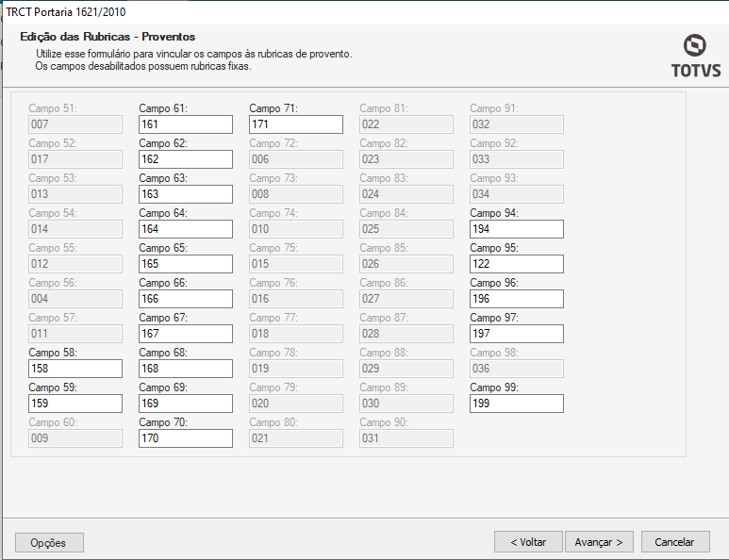The width and height of the screenshot is (729, 560).
Task: Select the Campo 99 field
Action: coord(516,404)
